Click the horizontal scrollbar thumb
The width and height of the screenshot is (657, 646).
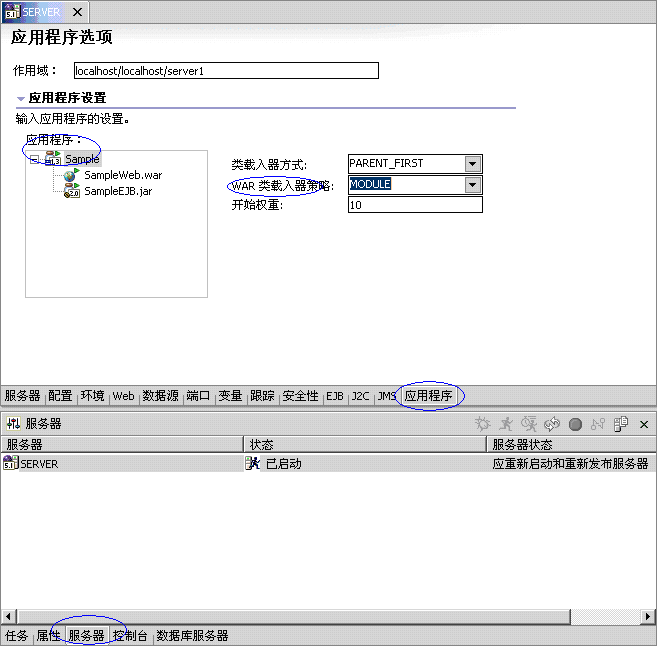pyautogui.click(x=294, y=616)
